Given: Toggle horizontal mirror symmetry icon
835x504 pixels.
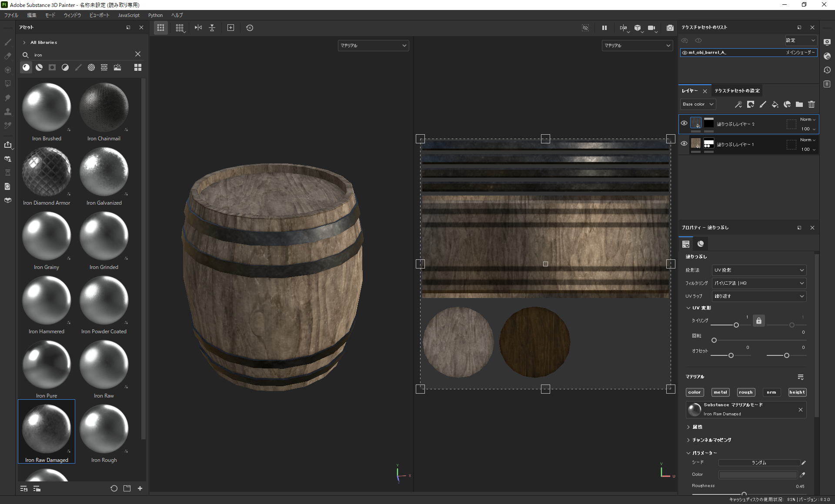Looking at the screenshot, I should [198, 28].
